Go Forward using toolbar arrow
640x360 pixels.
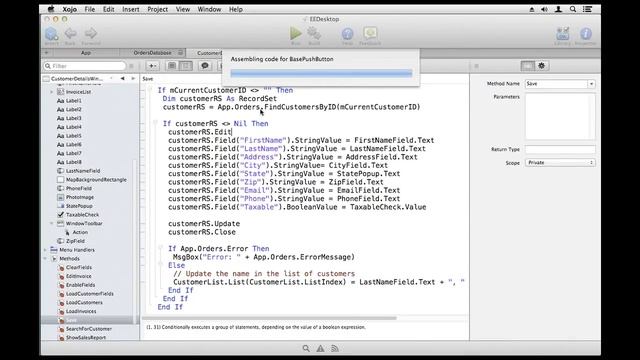tap(91, 33)
